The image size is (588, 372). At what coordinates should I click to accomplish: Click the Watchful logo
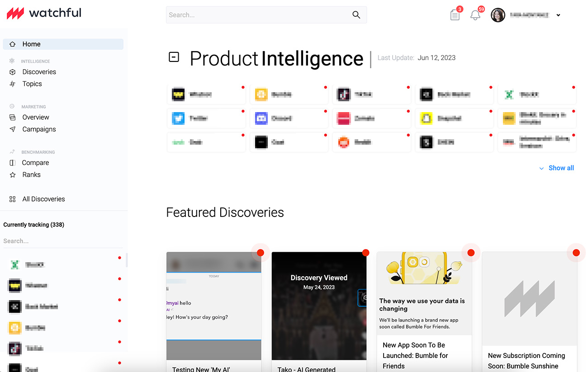44,13
